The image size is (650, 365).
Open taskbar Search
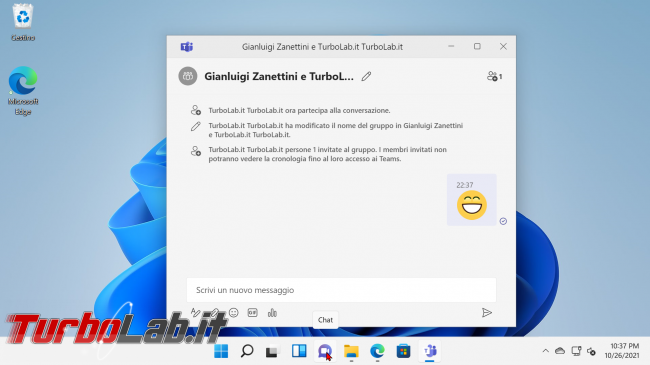click(x=247, y=351)
